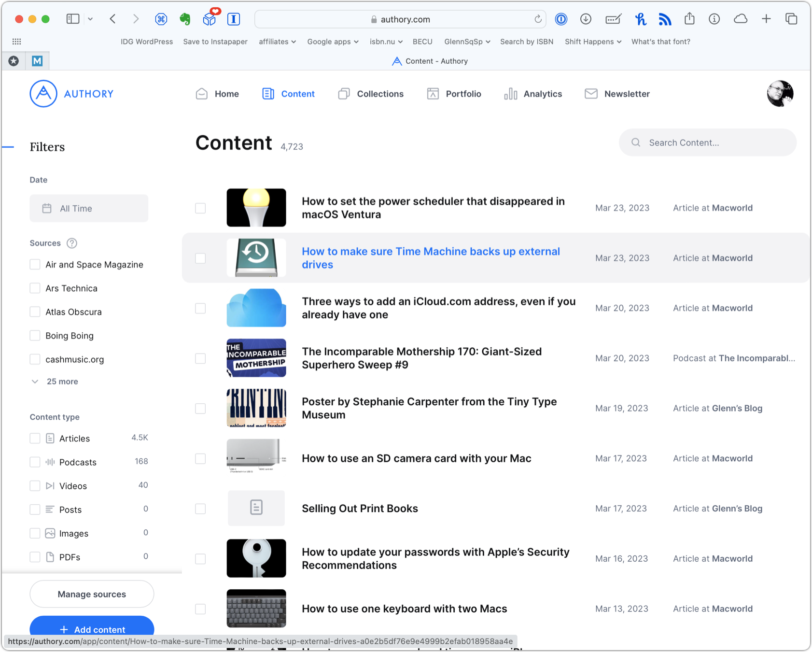The image size is (812, 652).
Task: Check Air and Space Magazine source
Action: coord(35,264)
